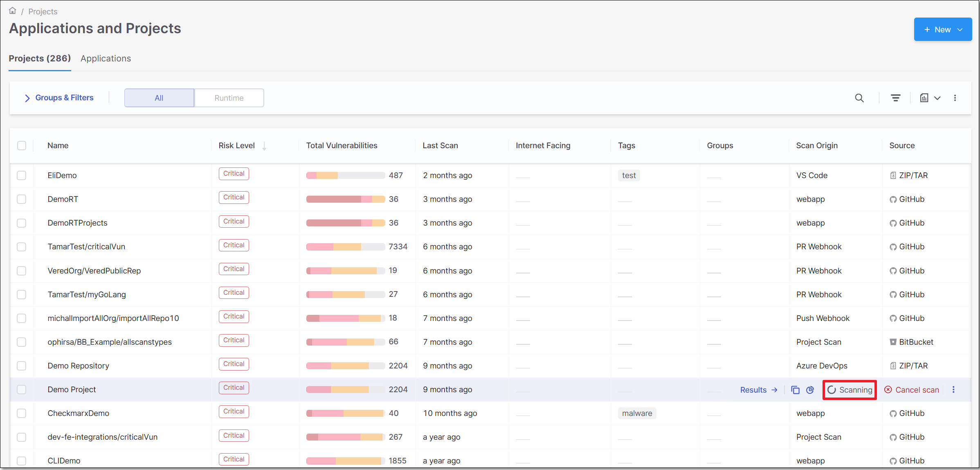Screen dimensions: 980x470
Task: Open the pie chart icon in Demo Project row
Action: coord(810,390)
